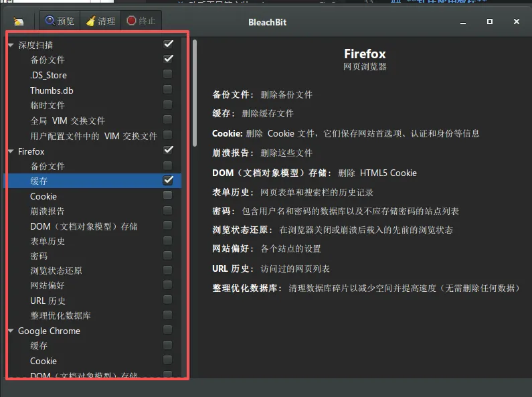Select the .DS_Store row label
Screen dimensions: 532x397
tap(48, 76)
